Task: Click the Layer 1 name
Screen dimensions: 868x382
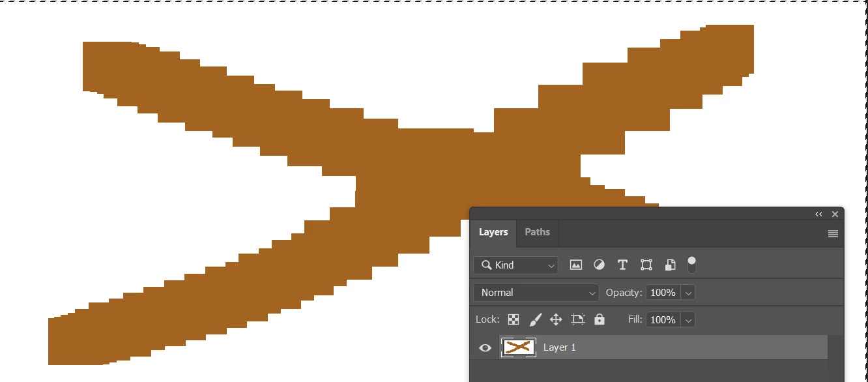Action: click(x=560, y=347)
